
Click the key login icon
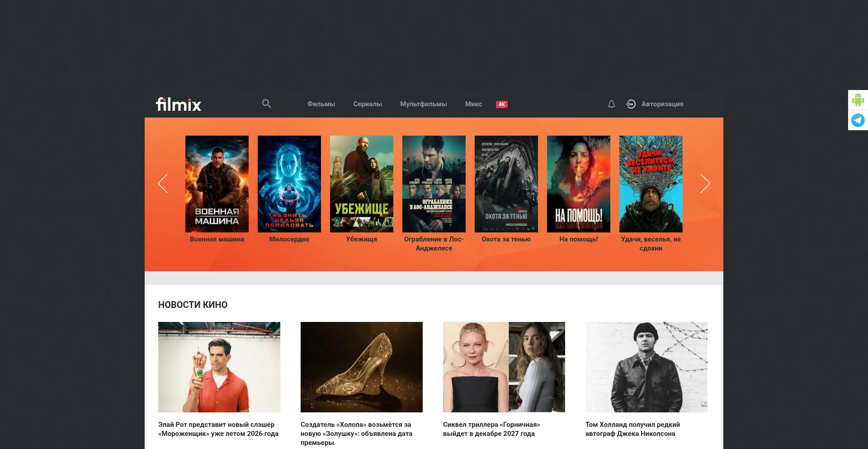pyautogui.click(x=631, y=104)
